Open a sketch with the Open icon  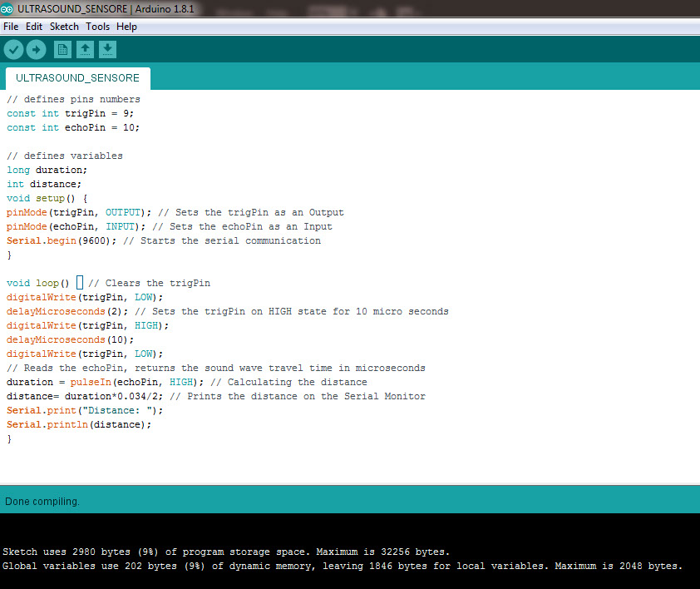coord(85,50)
